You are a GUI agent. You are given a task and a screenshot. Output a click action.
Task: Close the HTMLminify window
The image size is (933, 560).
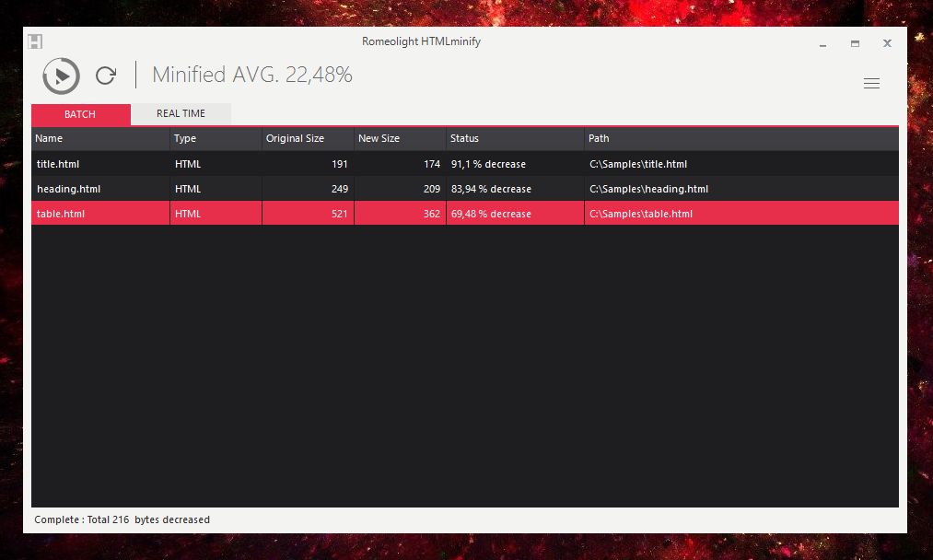click(x=887, y=43)
